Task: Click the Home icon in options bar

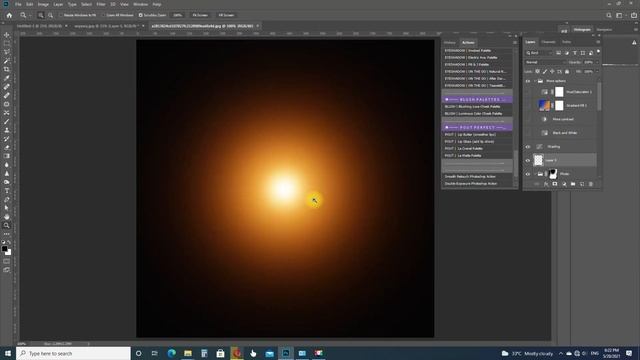Action: (x=9, y=15)
